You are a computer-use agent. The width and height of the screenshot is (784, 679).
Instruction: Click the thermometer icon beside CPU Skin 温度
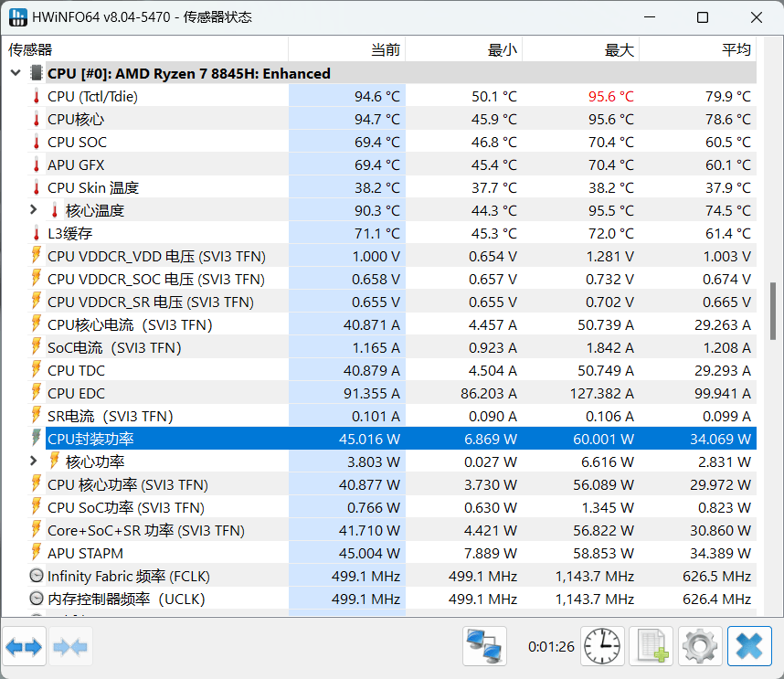(36, 188)
